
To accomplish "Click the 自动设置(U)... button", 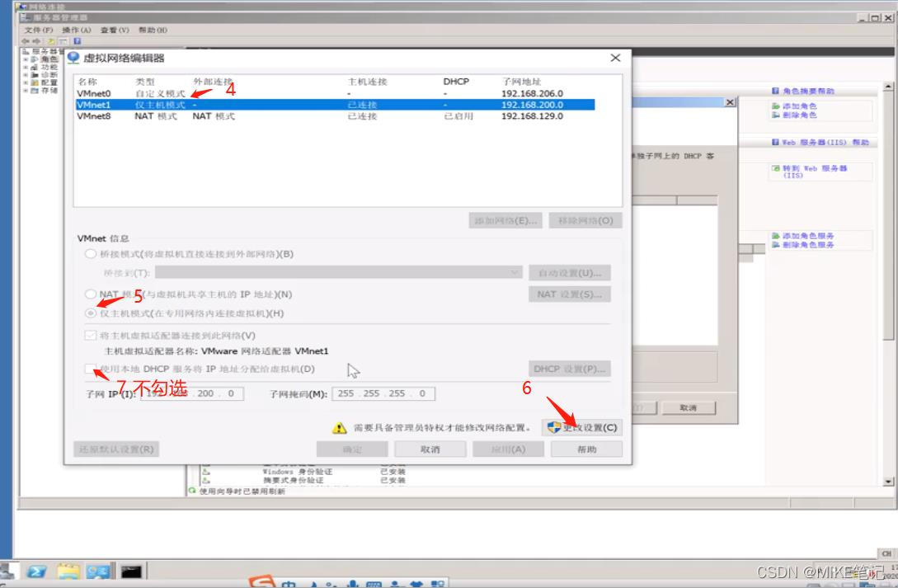I will 570,272.
